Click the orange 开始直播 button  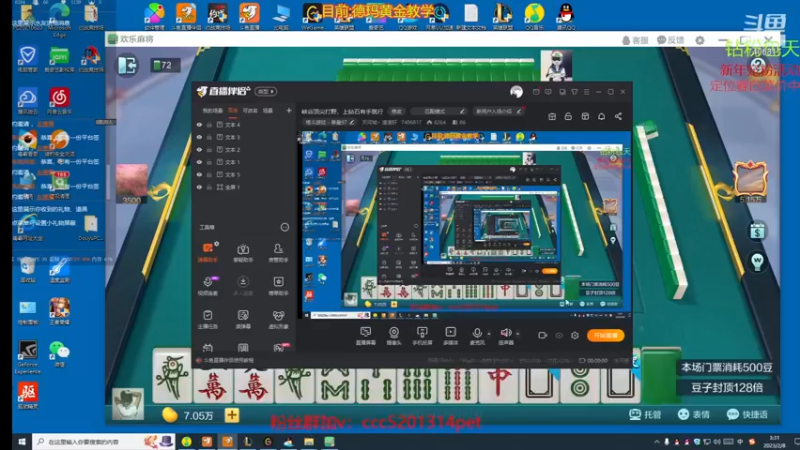point(606,335)
